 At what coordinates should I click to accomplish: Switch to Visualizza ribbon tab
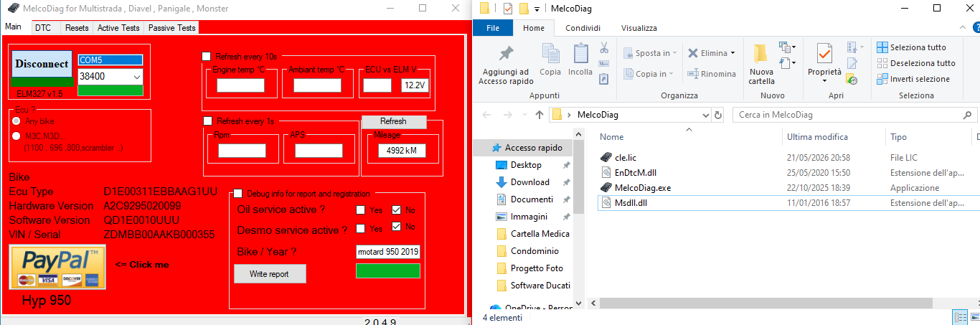639,28
